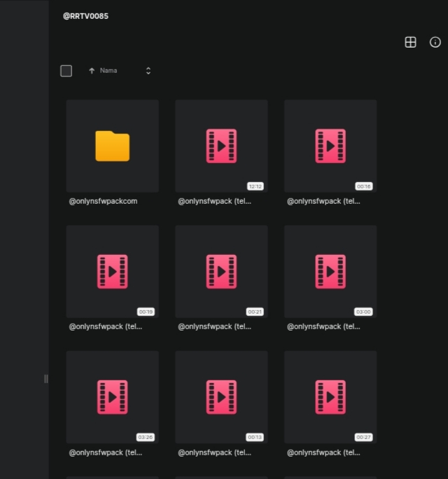
Task: Click the file name under the 12:12 video
Action: coord(214,201)
